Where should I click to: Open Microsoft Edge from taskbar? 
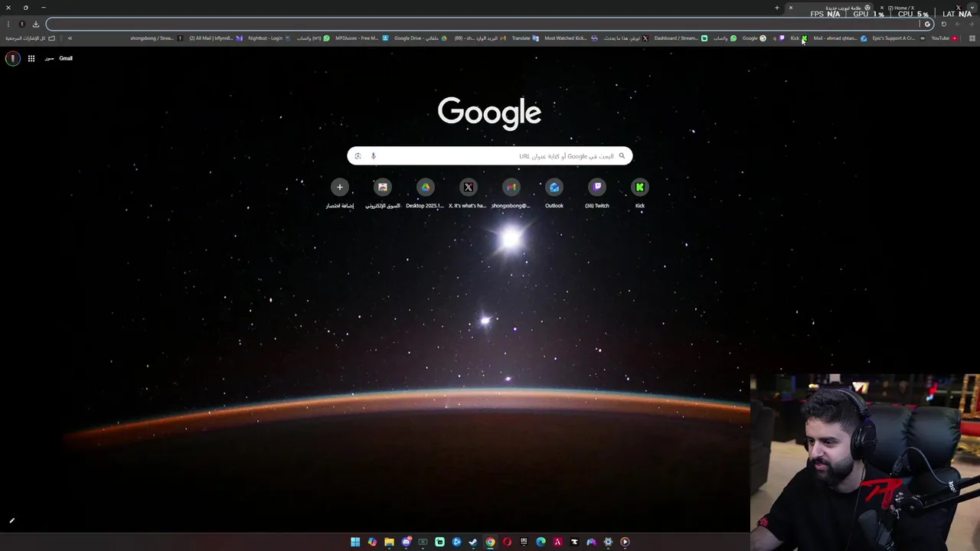coord(541,542)
